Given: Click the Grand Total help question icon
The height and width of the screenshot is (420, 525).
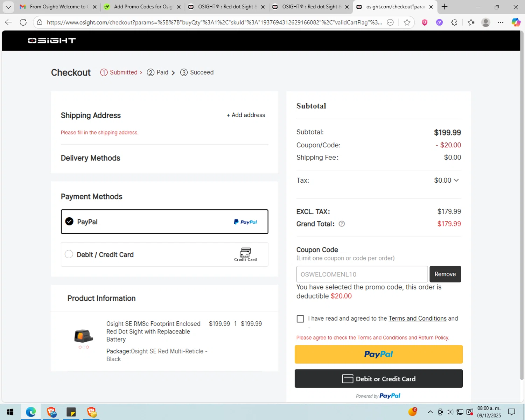Looking at the screenshot, I should pos(342,224).
